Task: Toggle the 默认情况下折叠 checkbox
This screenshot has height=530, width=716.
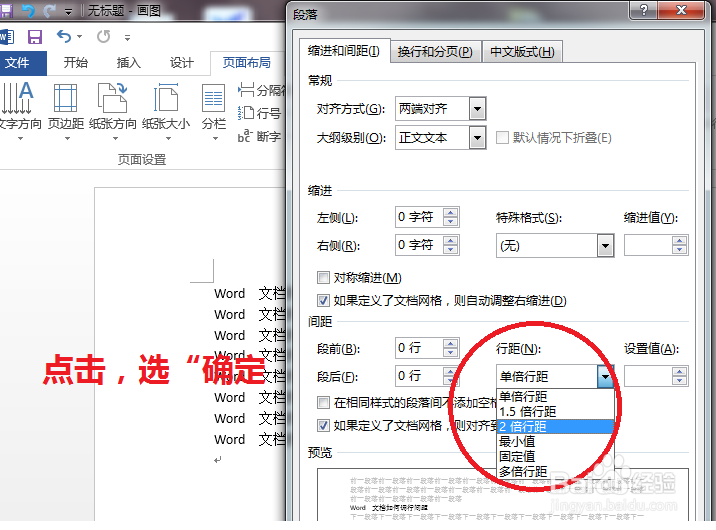Action: pos(502,137)
